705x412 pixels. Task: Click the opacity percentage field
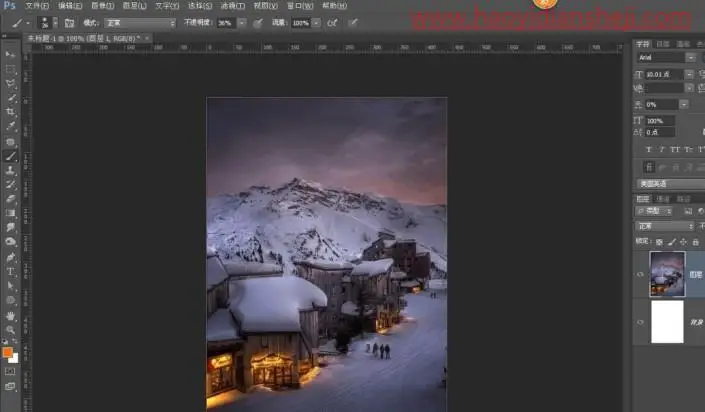pyautogui.click(x=227, y=23)
